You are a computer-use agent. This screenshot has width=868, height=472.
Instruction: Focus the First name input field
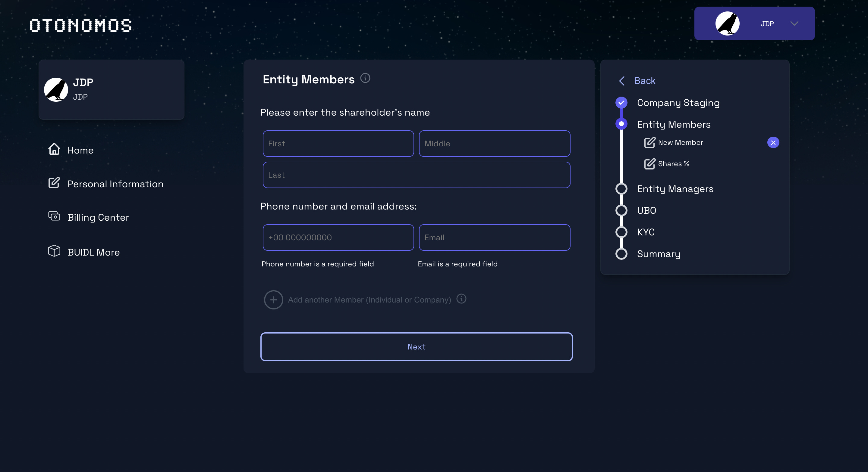(338, 144)
